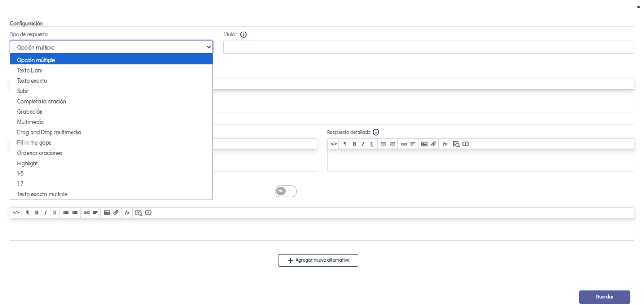Open alignment dropdown in bottom editor toolbar
The width and height of the screenshot is (644, 305).
tap(95, 212)
